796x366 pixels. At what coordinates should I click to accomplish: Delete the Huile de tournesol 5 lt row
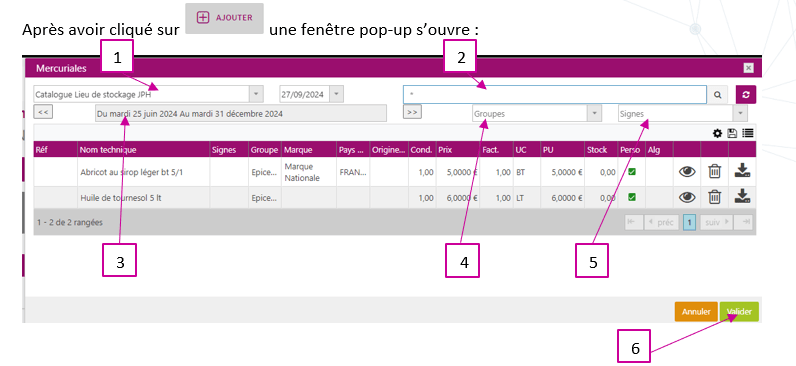pos(714,197)
